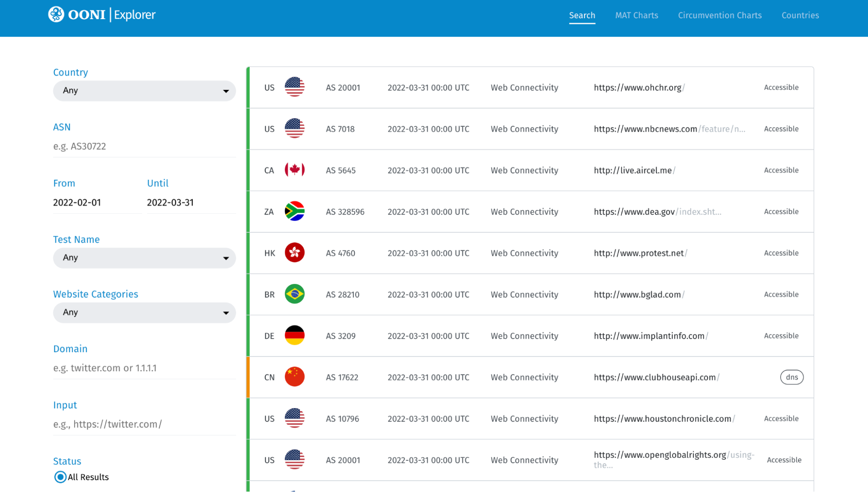Open the Country dropdown
868x492 pixels.
[144, 91]
